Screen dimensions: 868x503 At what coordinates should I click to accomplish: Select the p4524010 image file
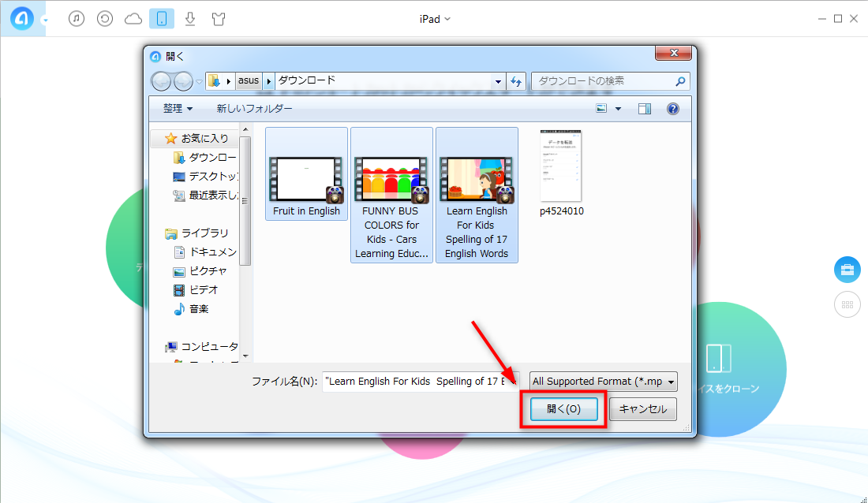(561, 173)
